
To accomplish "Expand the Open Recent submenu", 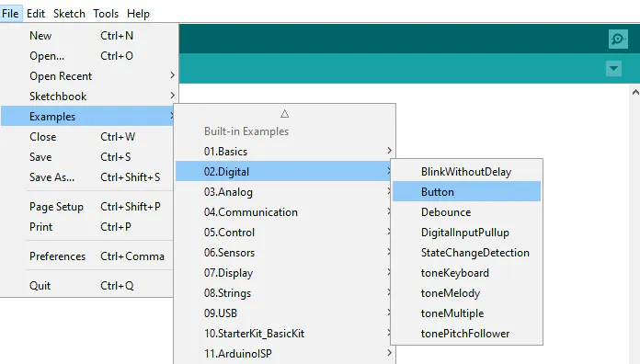I will click(89, 76).
